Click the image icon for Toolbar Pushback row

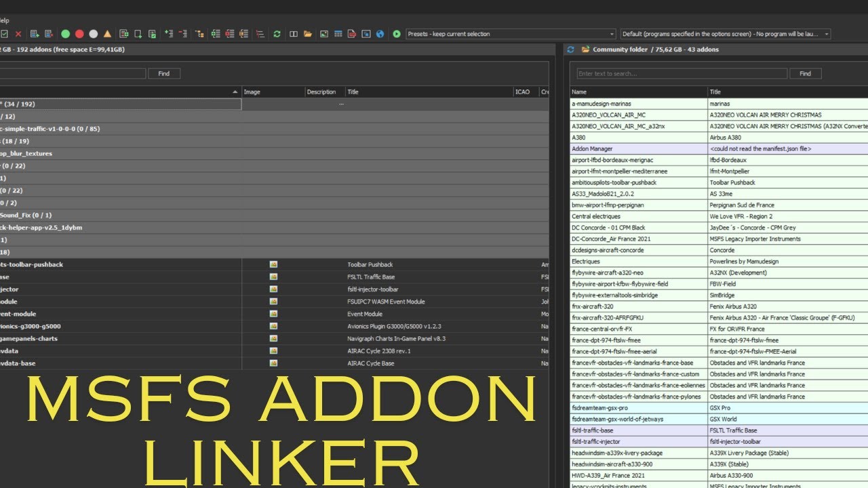point(273,264)
